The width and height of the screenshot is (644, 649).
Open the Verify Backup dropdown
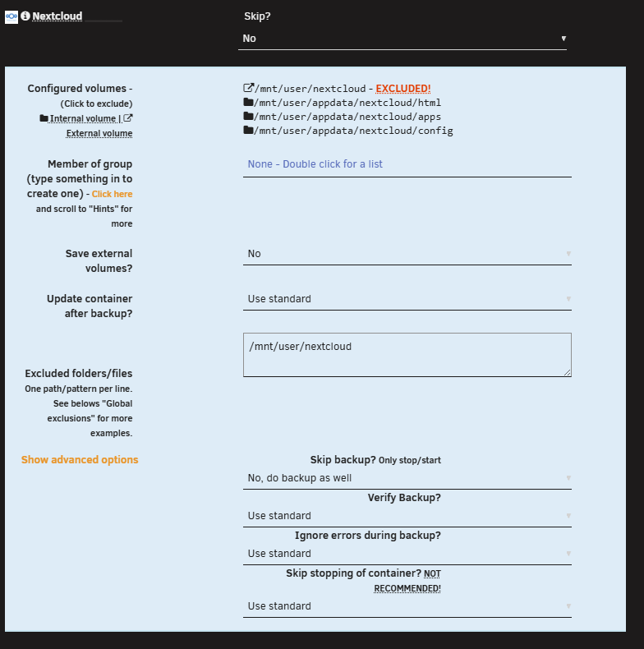coord(407,516)
